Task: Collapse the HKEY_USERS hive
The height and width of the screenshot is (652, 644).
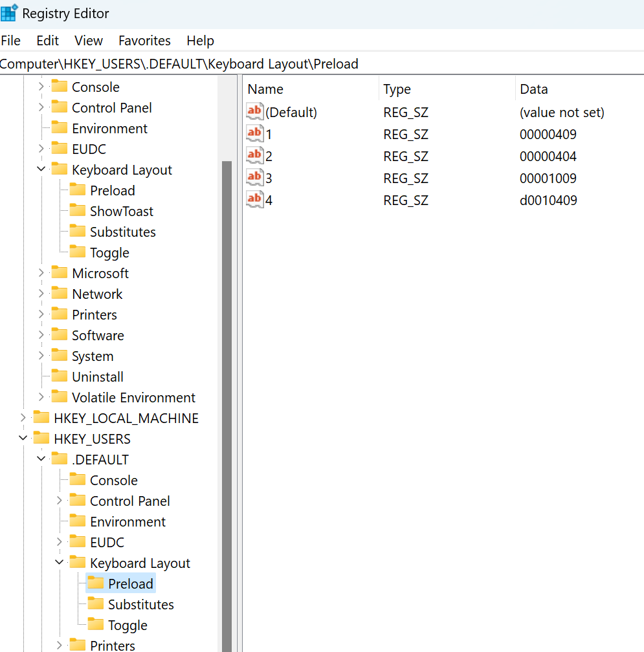Action: [x=23, y=439]
